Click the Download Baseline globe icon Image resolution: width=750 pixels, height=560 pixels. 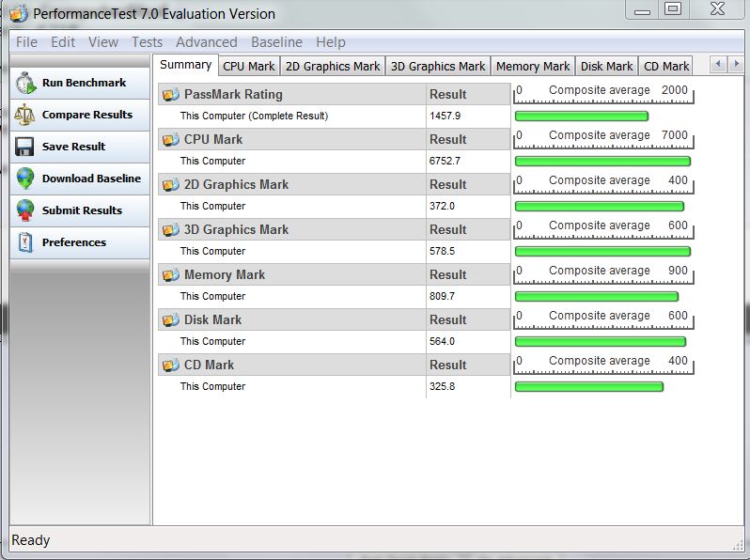click(24, 179)
